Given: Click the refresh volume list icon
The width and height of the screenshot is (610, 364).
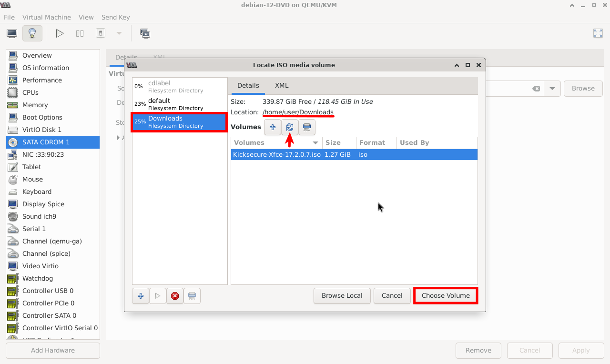Looking at the screenshot, I should [x=289, y=127].
